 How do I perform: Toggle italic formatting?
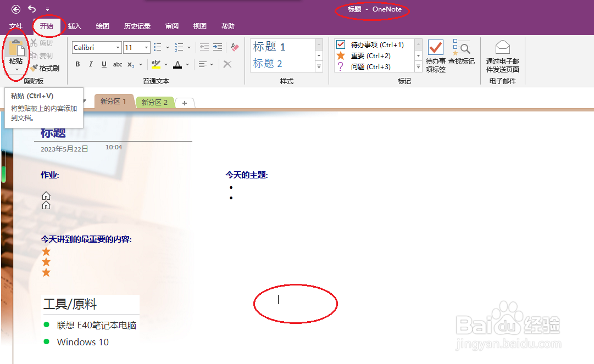click(x=91, y=64)
